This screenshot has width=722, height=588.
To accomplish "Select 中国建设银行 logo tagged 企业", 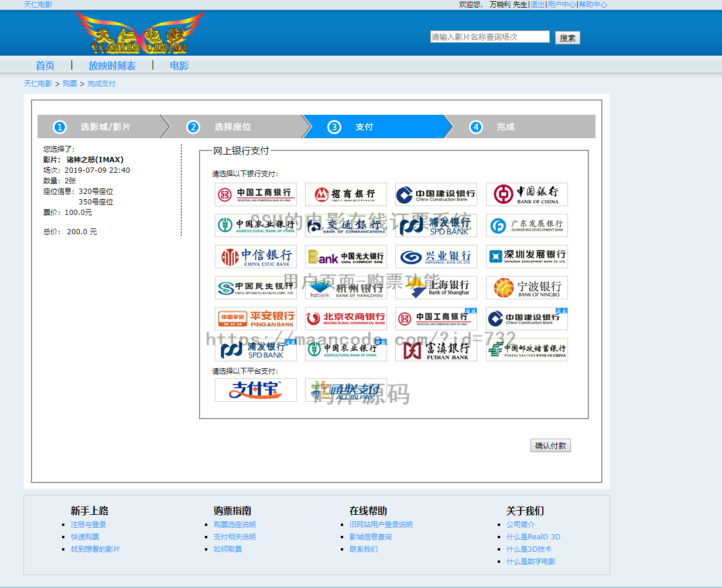I will (527, 319).
